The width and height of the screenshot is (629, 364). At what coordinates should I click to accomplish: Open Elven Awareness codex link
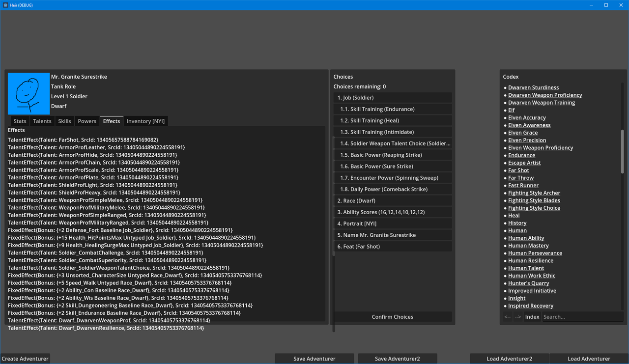coord(529,125)
